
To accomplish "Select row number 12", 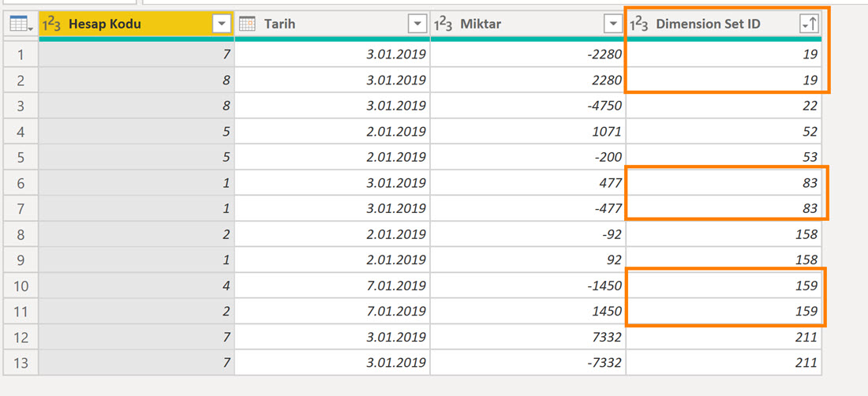I will (x=21, y=338).
